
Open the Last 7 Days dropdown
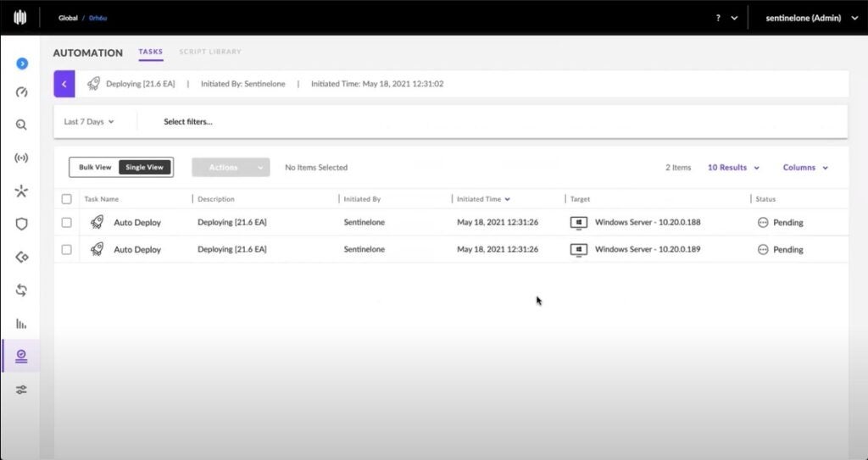coord(89,122)
